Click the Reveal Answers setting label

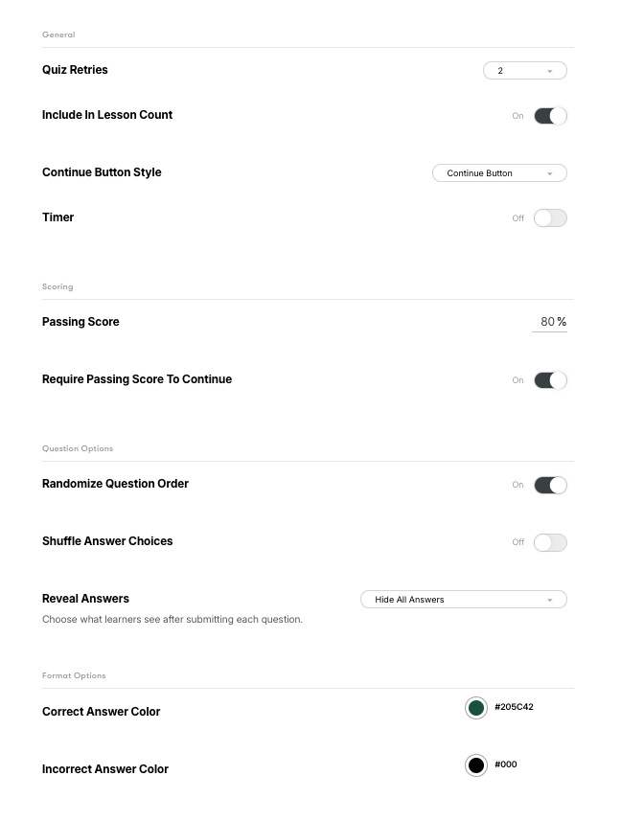pyautogui.click(x=85, y=599)
